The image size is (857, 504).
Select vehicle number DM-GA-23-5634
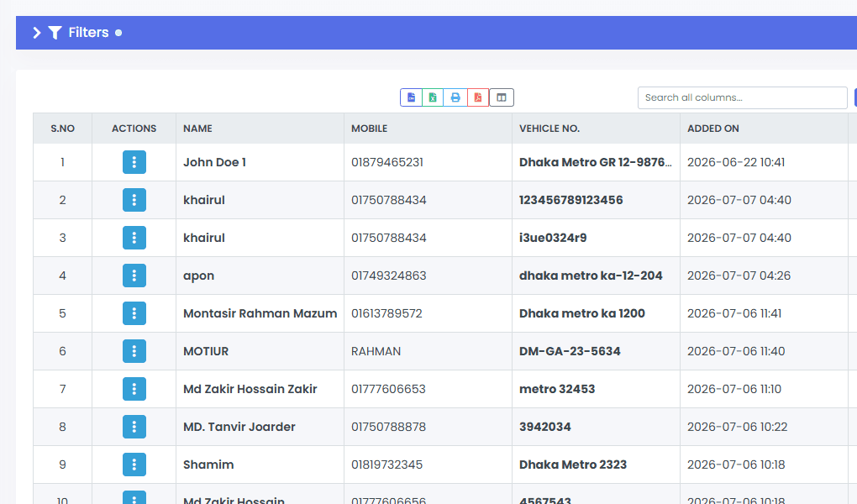570,351
